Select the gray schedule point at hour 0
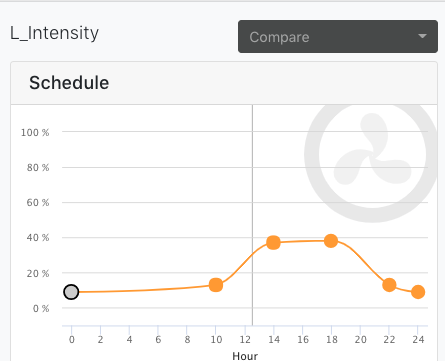Viewport: 445px width, 361px height. coord(71,292)
